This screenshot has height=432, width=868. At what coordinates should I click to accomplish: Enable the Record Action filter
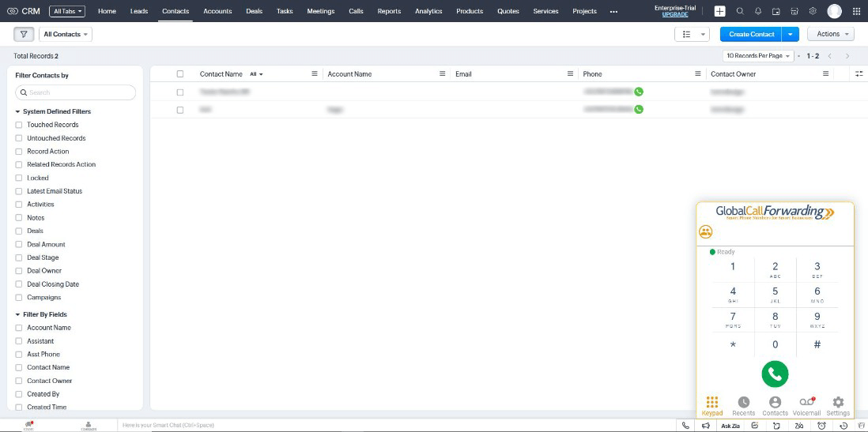pyautogui.click(x=19, y=152)
